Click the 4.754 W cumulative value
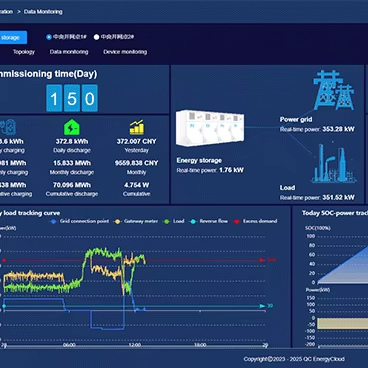Screen dimensions: 368x368 [137, 185]
